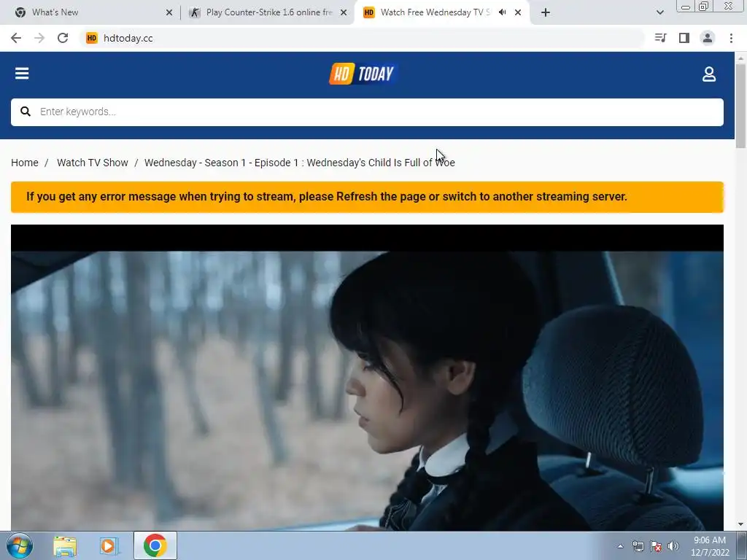Show hidden tray icons arrow
Screen dimensions: 747x560
point(620,546)
